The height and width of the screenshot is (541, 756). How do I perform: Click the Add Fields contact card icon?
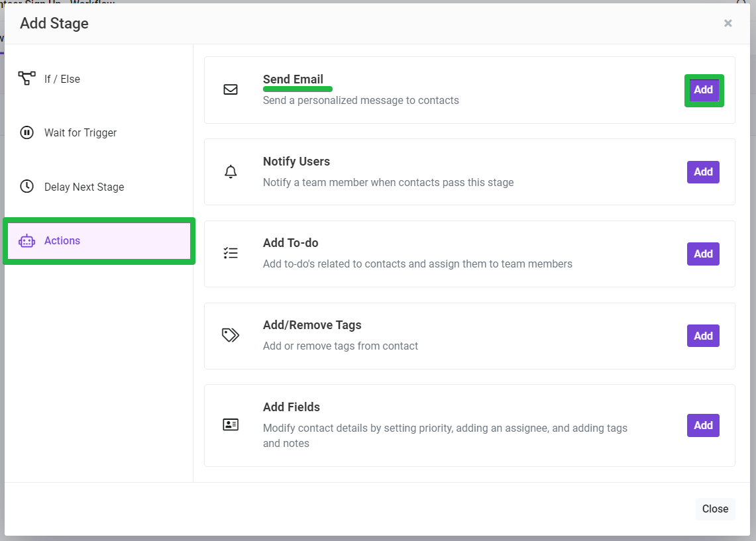[231, 424]
